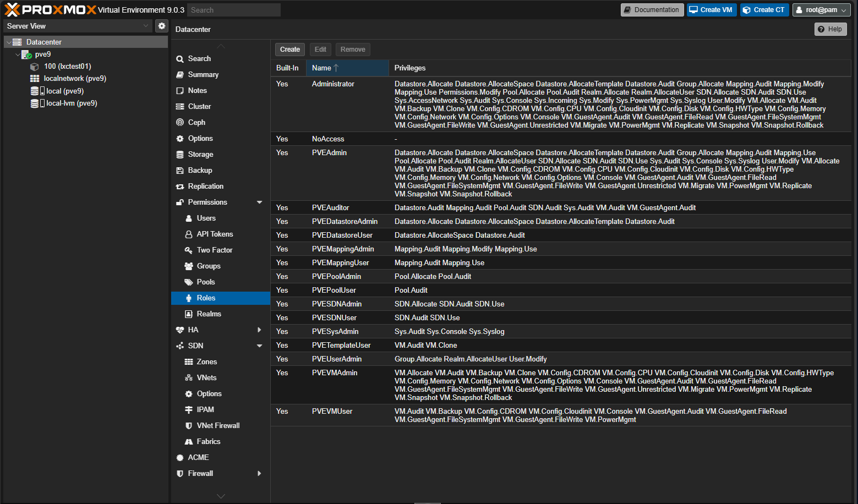858x504 pixels.
Task: Click the Create VM button
Action: tap(711, 10)
